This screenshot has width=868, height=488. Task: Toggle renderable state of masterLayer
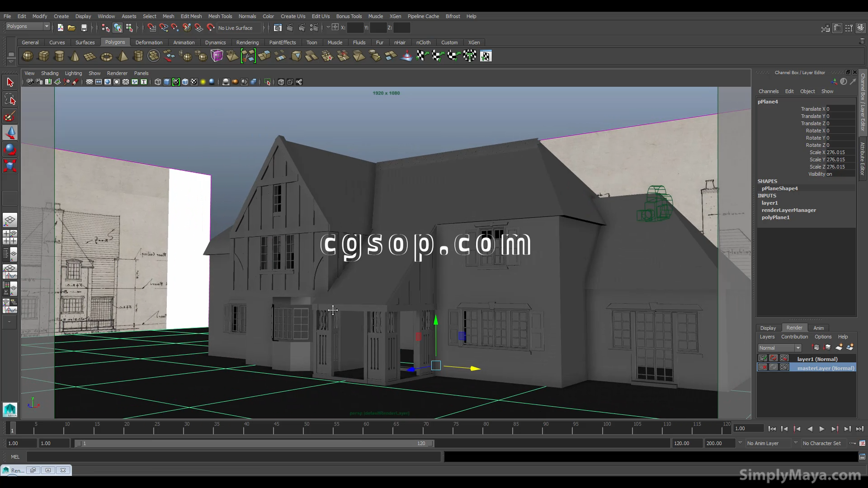coord(763,367)
